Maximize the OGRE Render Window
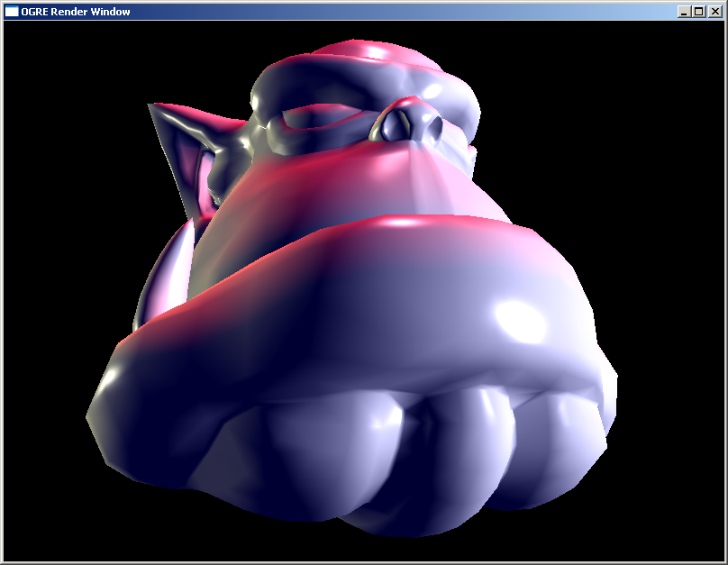Image resolution: width=728 pixels, height=565 pixels. tap(699, 12)
